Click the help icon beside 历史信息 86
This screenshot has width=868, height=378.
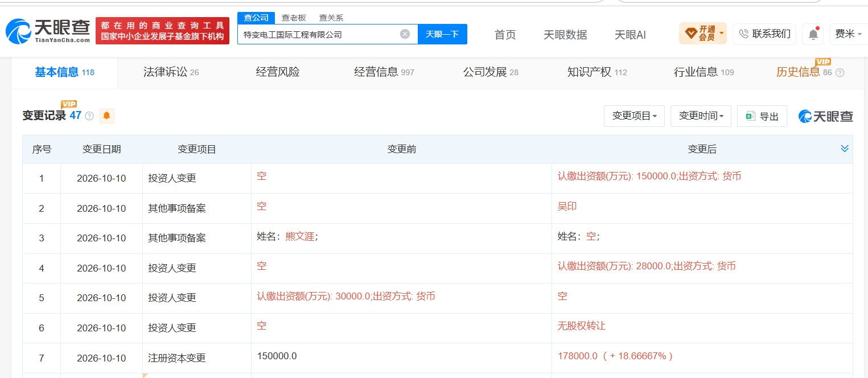click(x=840, y=73)
